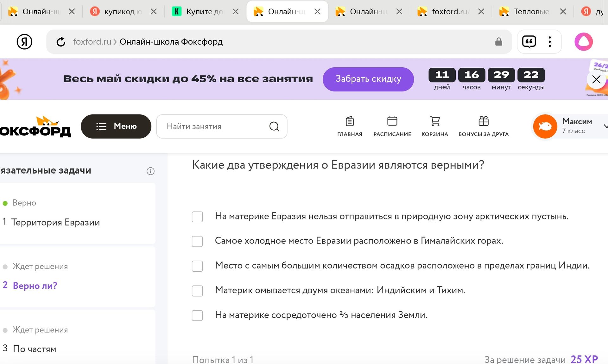Open task 2 Верно ли?
608x364 pixels.
click(35, 286)
